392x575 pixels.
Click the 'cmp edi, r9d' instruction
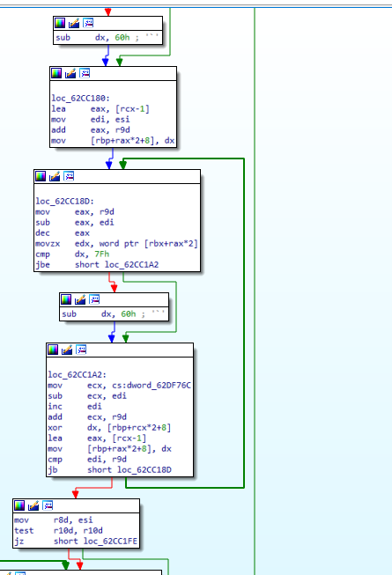[87, 460]
